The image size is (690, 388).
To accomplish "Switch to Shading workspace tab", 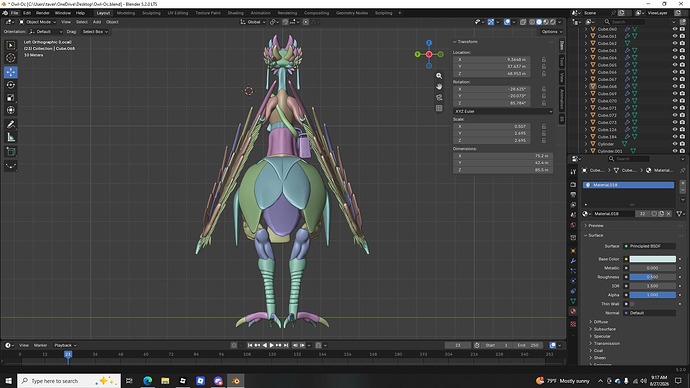I will (235, 13).
